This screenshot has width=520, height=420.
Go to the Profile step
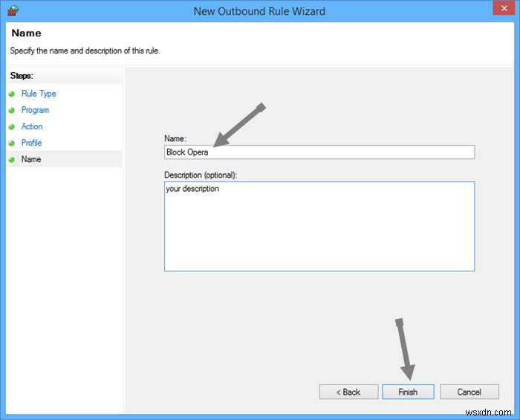[x=31, y=143]
